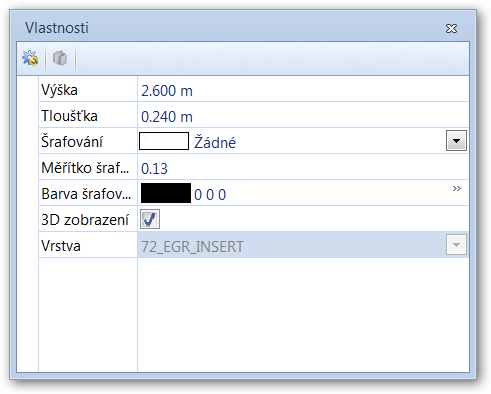Click the black Barva šrafování color swatch
Screen dimensions: 491x394
[166, 193]
